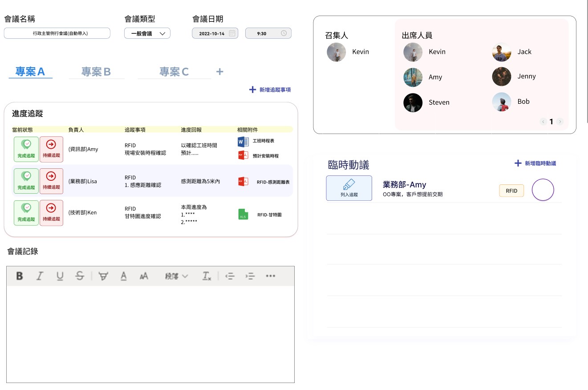Open the 工班時程表 Word attachment
Screen dimensions: 588x390
click(x=256, y=142)
